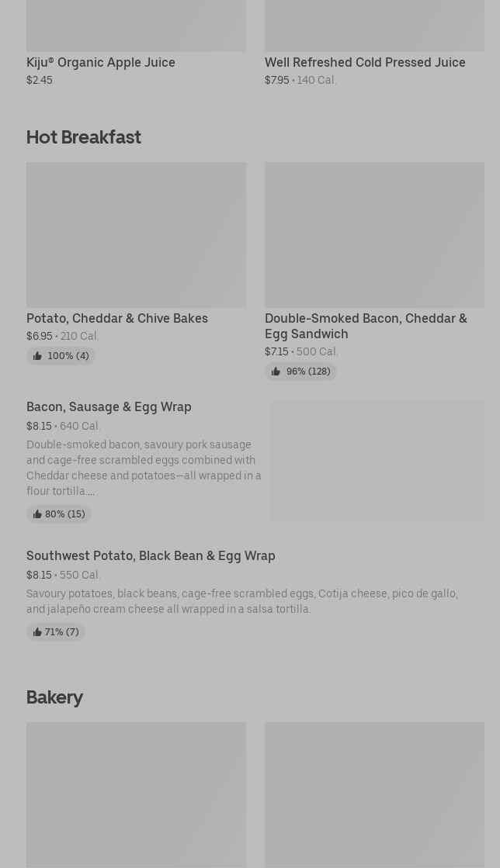Click first Bakery item image
Image resolution: width=500 pixels, height=868 pixels.
[136, 794]
